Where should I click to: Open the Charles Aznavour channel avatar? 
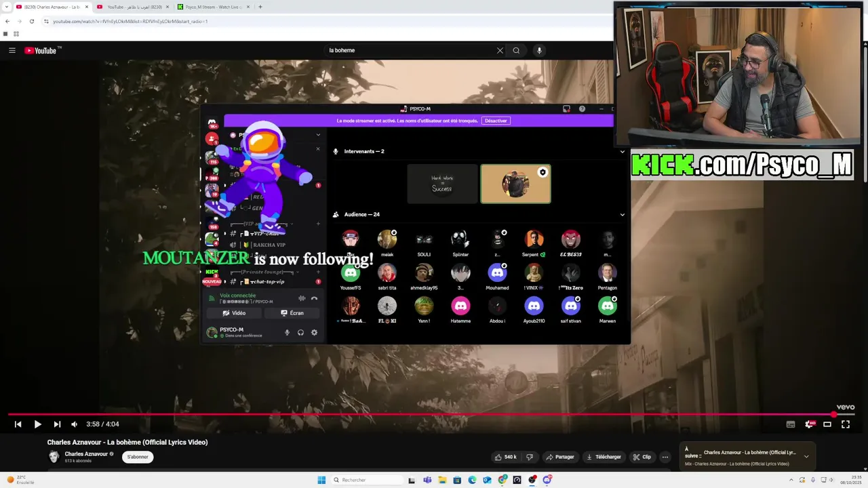coord(54,457)
